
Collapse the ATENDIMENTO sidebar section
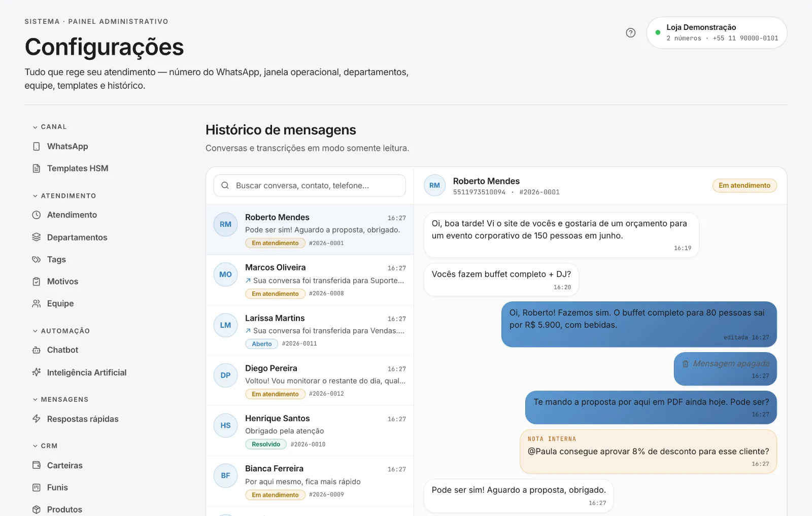[64, 196]
